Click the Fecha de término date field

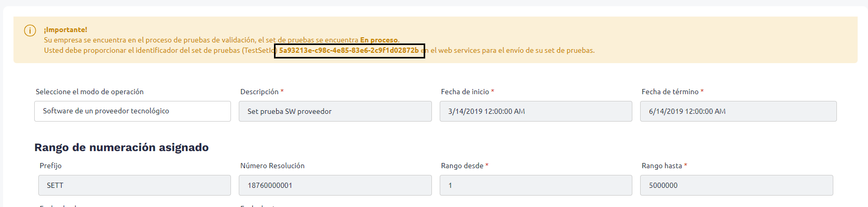tap(739, 111)
